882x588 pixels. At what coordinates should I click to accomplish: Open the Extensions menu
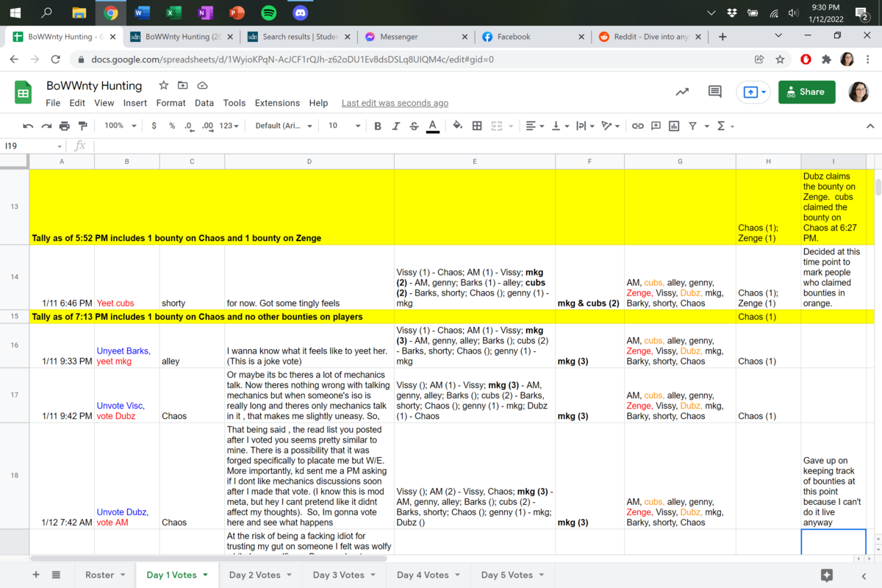pyautogui.click(x=277, y=103)
